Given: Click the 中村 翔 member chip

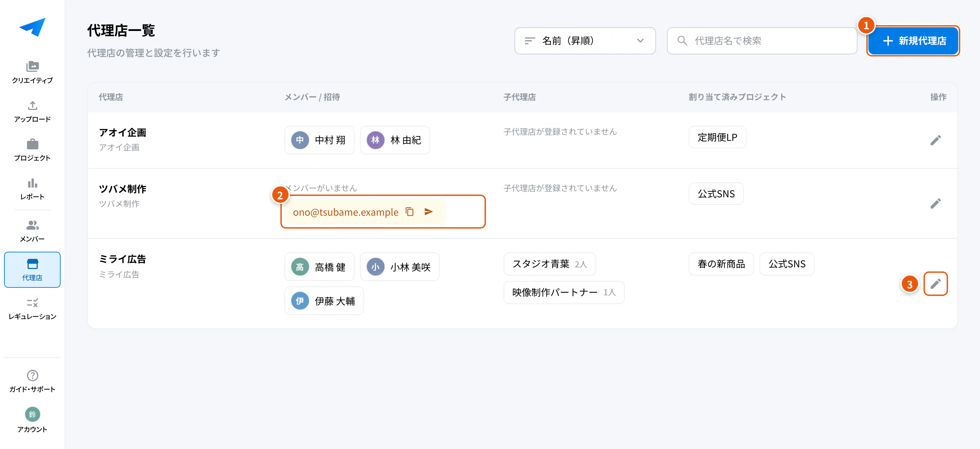Looking at the screenshot, I should (319, 140).
